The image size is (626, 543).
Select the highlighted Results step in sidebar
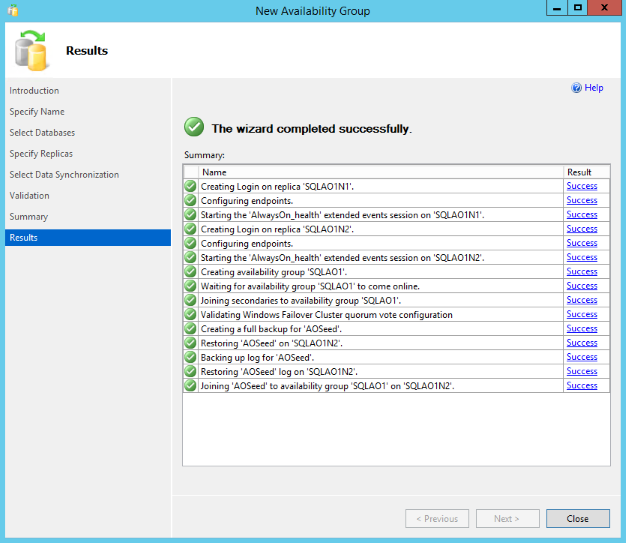88,238
